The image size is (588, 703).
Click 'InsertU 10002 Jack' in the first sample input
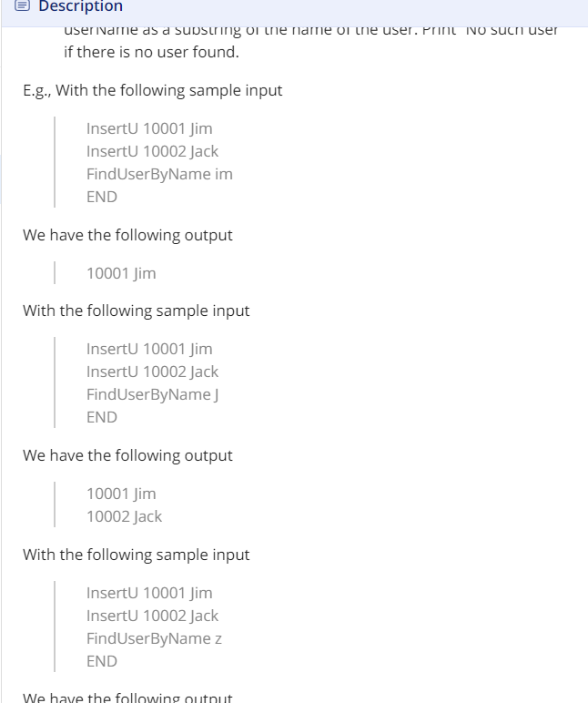(x=152, y=151)
